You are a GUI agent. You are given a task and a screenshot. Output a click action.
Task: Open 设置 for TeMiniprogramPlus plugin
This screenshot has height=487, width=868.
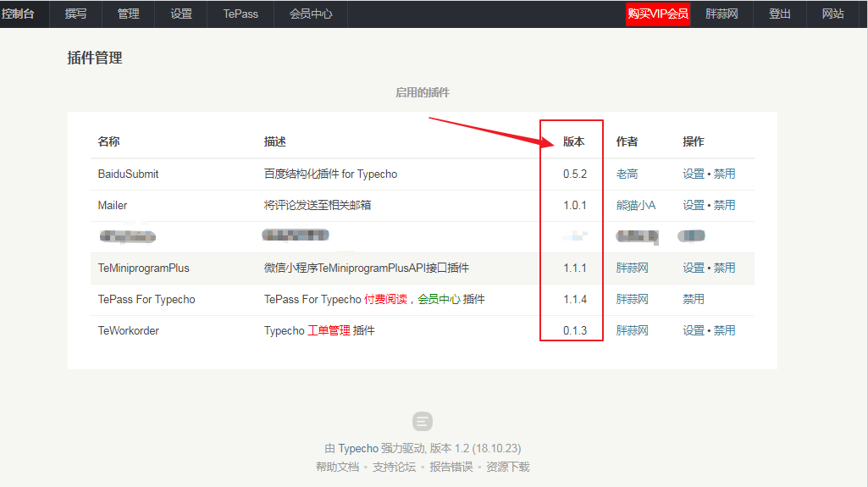(694, 268)
